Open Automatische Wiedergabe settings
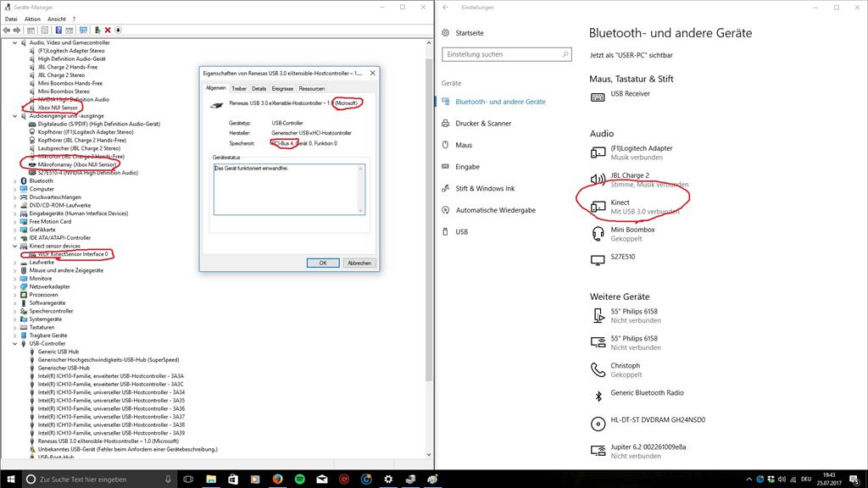868x488 pixels. (x=495, y=210)
